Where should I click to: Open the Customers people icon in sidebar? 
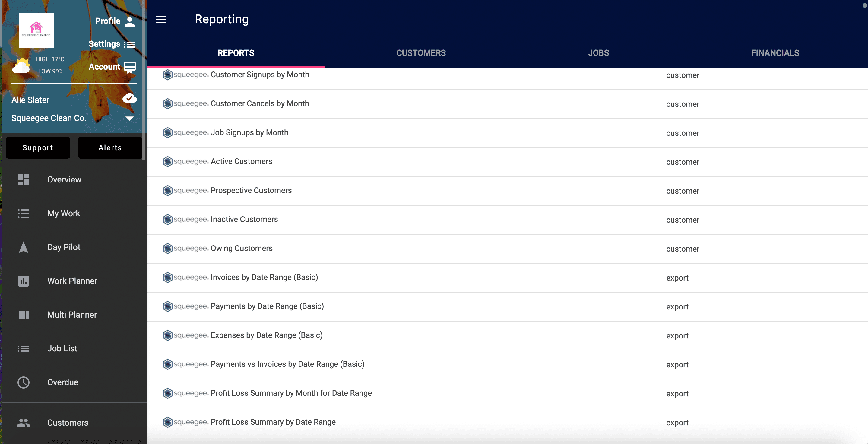click(23, 423)
